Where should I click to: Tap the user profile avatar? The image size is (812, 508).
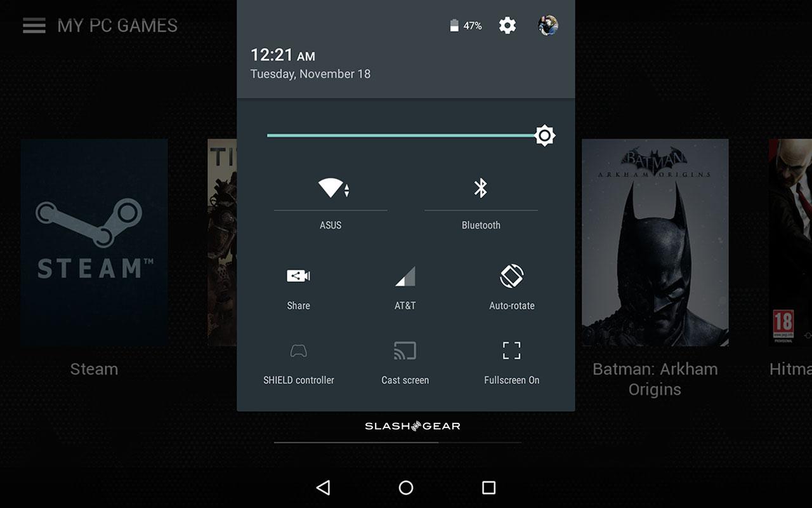[x=548, y=25]
